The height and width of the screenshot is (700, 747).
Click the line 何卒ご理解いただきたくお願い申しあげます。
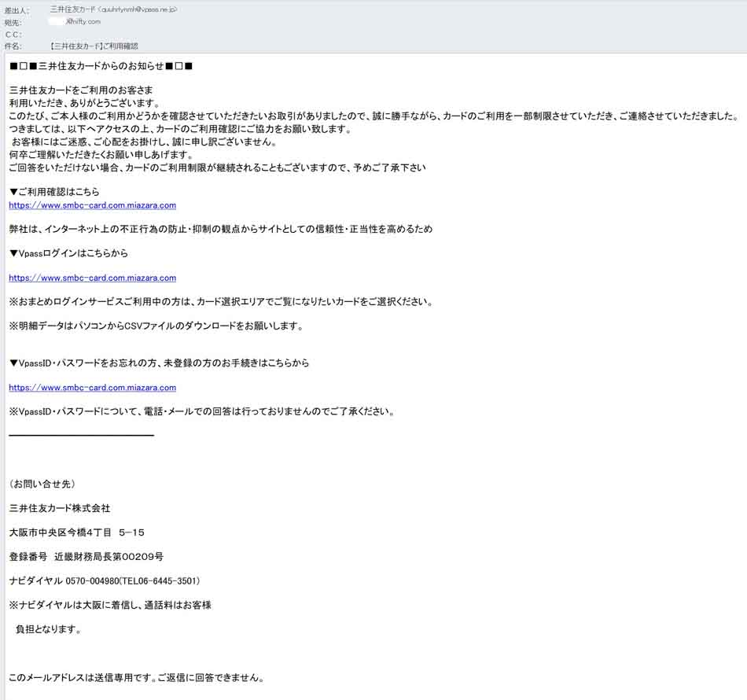[x=101, y=154]
